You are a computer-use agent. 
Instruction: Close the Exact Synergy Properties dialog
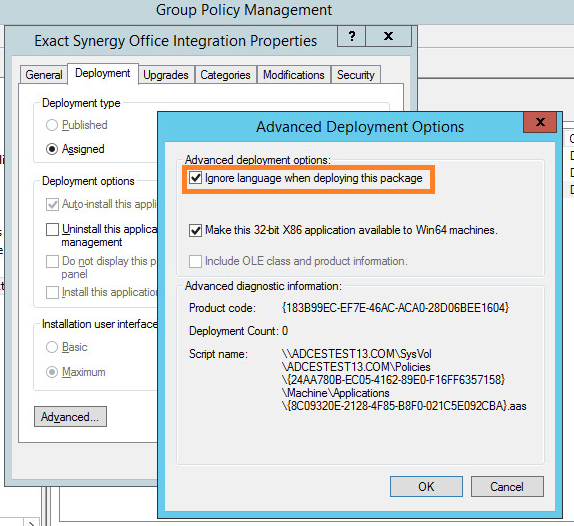[x=388, y=36]
